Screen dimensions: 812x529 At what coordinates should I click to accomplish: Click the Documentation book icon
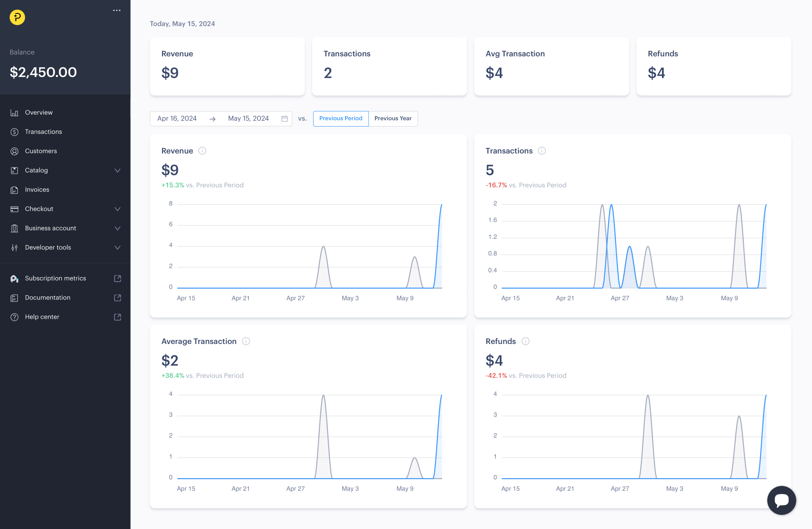(14, 298)
